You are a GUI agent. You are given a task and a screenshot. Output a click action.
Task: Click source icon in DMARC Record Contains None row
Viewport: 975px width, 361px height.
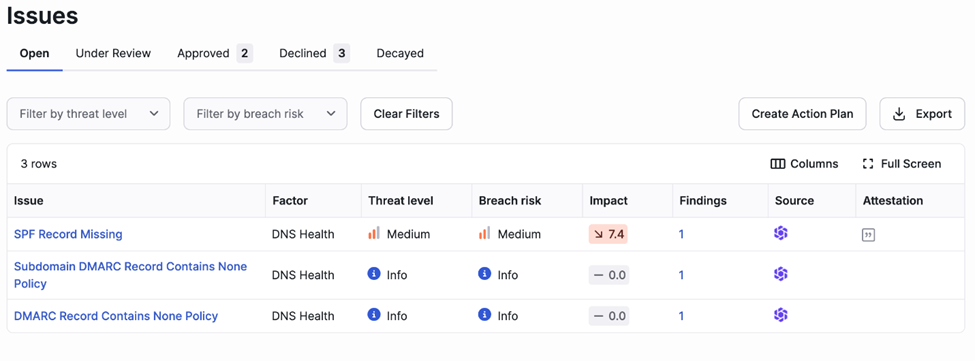pyautogui.click(x=781, y=316)
